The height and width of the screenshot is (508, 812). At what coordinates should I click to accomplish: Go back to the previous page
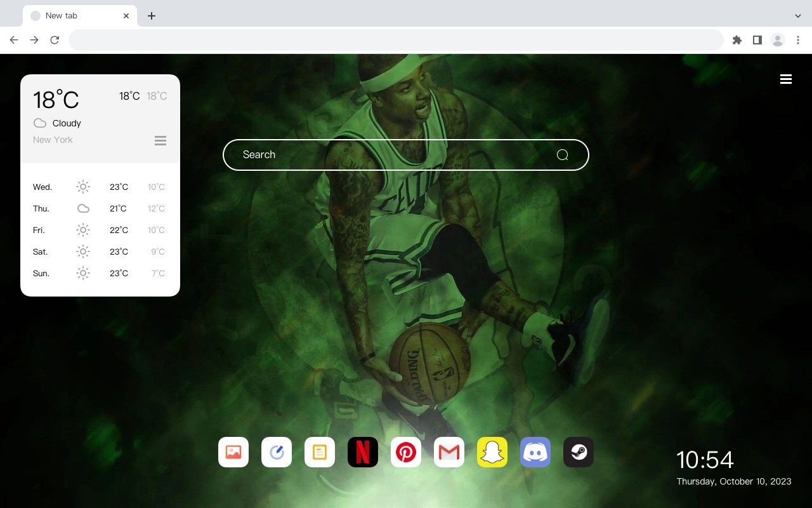(x=14, y=40)
